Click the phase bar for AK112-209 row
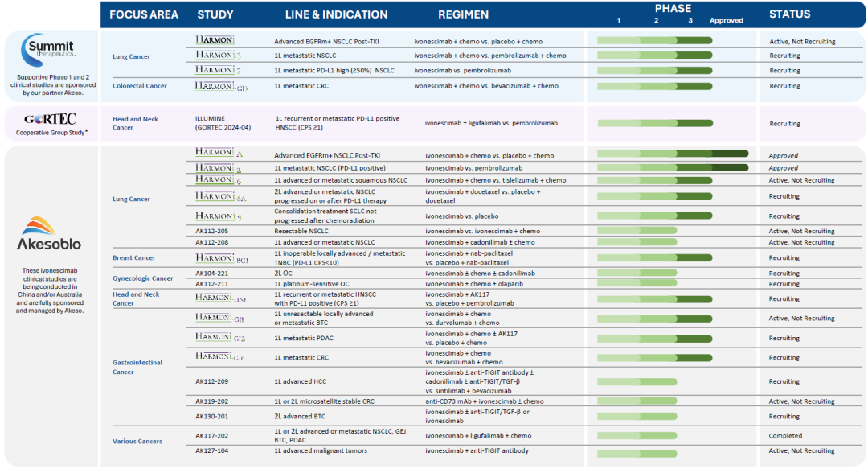Viewport: 868px width, 469px height. click(637, 381)
